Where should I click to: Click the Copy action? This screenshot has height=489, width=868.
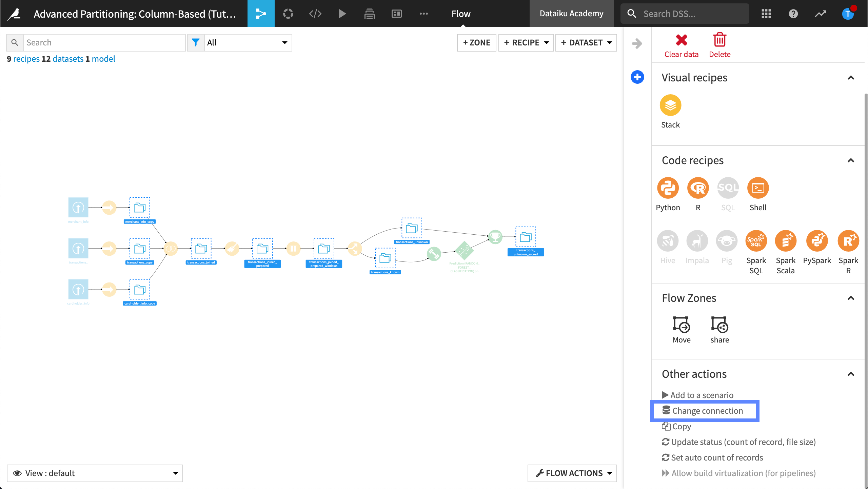tap(676, 426)
